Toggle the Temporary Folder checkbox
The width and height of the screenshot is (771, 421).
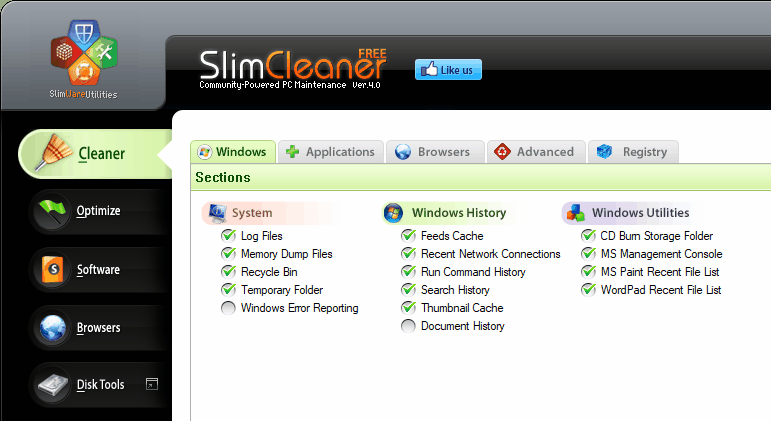[229, 290]
